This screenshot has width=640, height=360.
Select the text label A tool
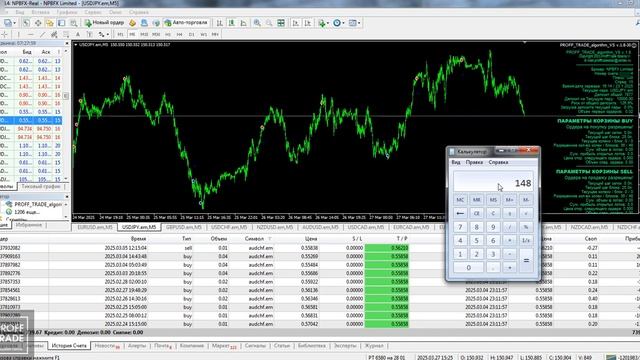click(78, 35)
